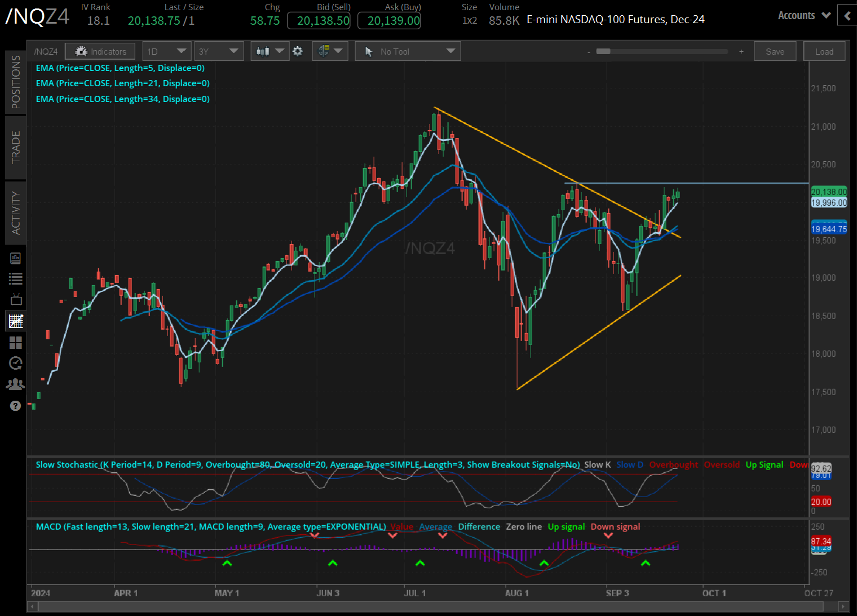The width and height of the screenshot is (857, 616).
Task: Click the Load button
Action: [824, 51]
